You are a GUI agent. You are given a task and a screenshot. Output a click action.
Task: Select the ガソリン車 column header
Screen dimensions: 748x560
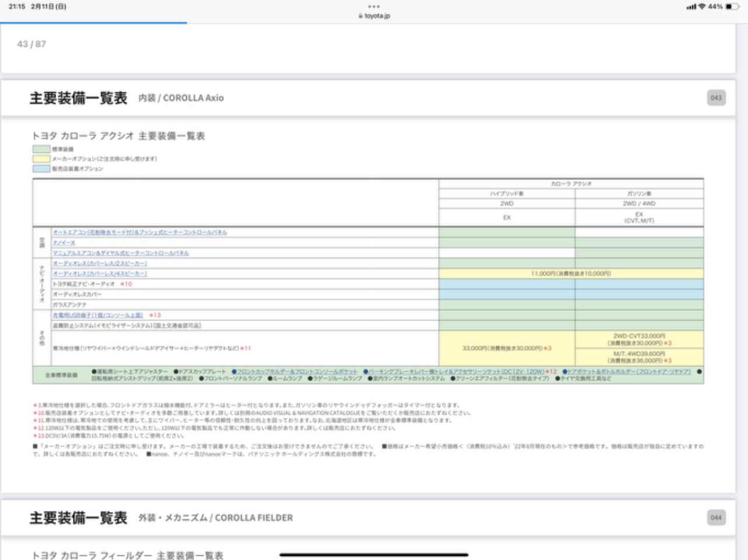[x=639, y=193]
